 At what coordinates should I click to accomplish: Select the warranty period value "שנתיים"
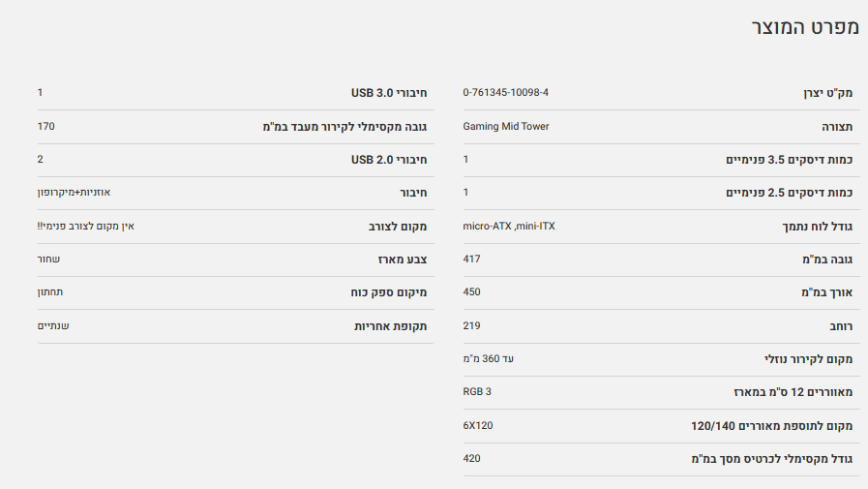click(53, 325)
